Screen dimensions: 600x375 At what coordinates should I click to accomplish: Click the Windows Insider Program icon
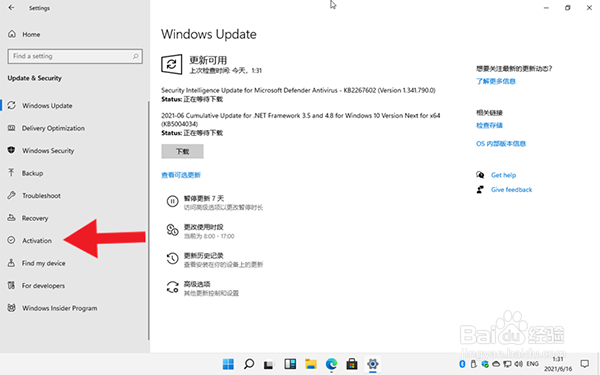[x=11, y=308]
